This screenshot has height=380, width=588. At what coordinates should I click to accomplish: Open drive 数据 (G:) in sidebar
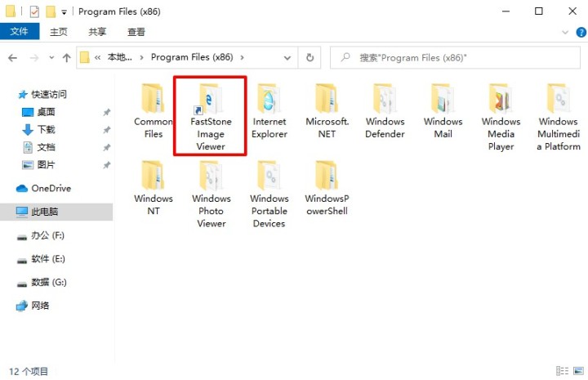click(x=49, y=282)
